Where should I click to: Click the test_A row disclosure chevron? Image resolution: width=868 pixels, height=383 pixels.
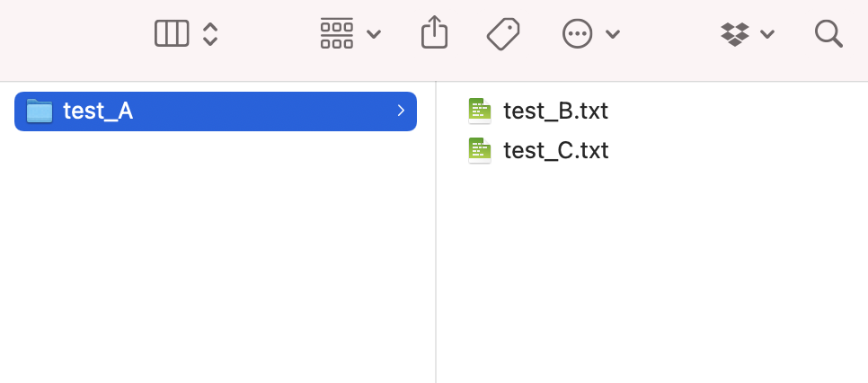401,111
